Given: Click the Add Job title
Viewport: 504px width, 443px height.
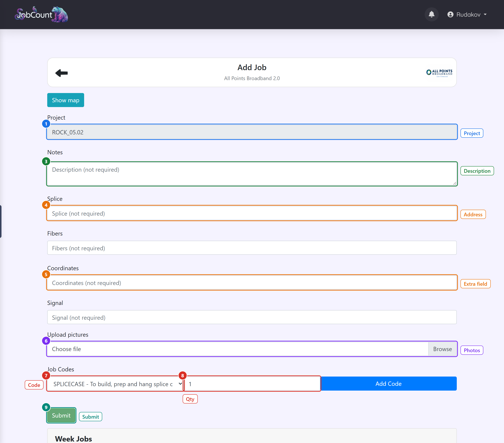Looking at the screenshot, I should point(252,67).
